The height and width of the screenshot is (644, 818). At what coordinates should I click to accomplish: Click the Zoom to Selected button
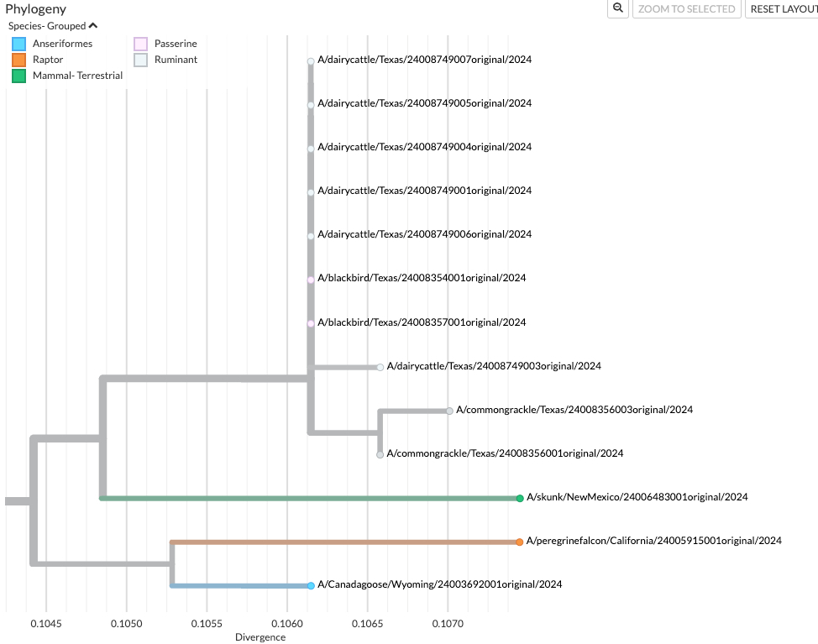686,9
